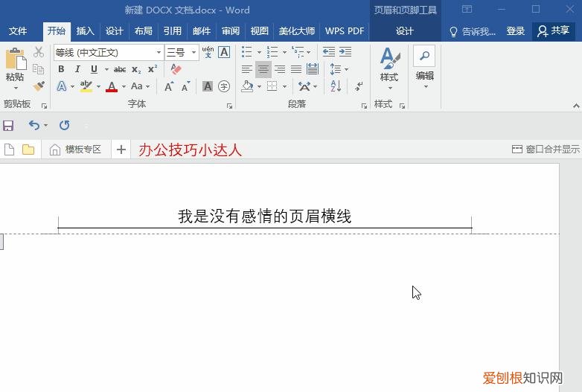Apply yellow text highlight color
This screenshot has height=392, width=582.
86,86
